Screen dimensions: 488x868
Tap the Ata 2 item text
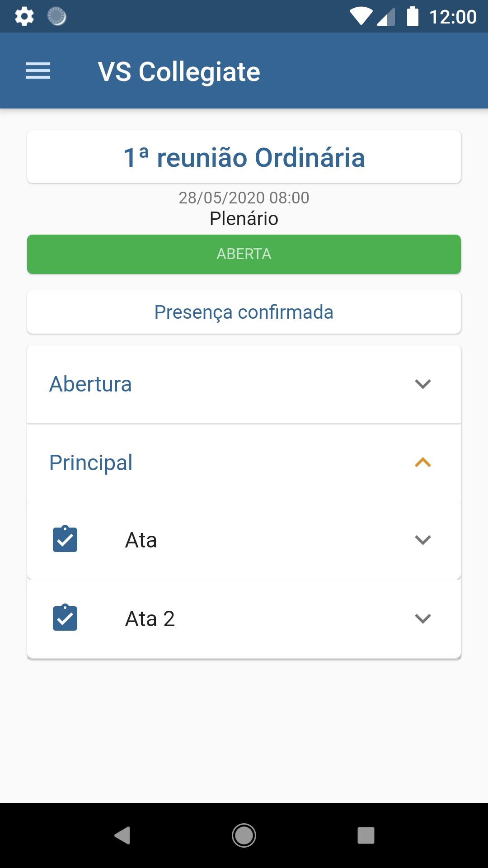tap(150, 618)
